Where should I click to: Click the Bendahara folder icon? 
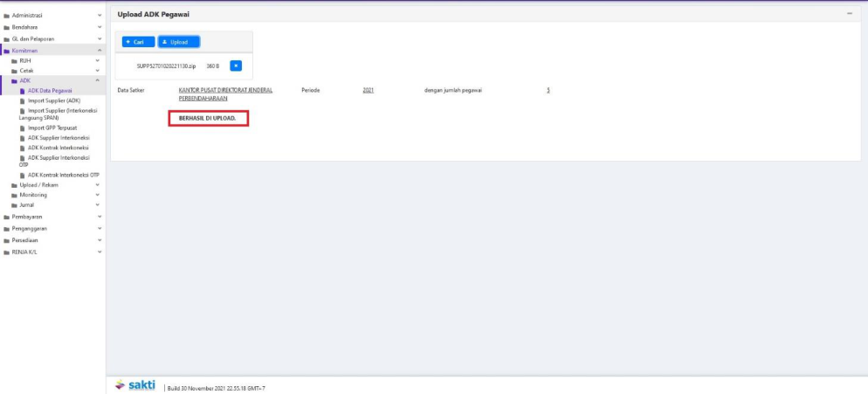tap(6, 28)
